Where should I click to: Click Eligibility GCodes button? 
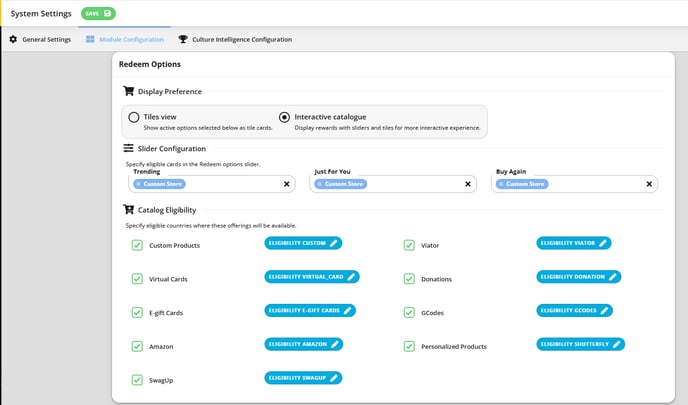click(574, 310)
